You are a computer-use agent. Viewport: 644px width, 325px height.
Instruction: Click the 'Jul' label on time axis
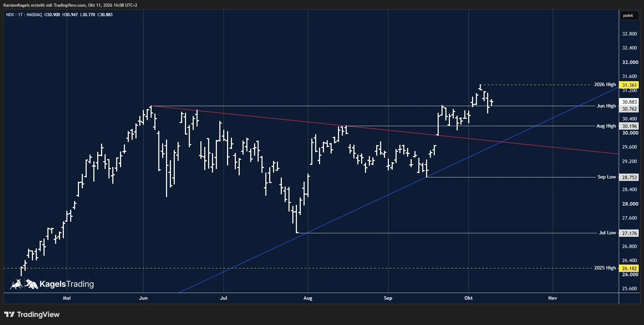click(x=224, y=298)
